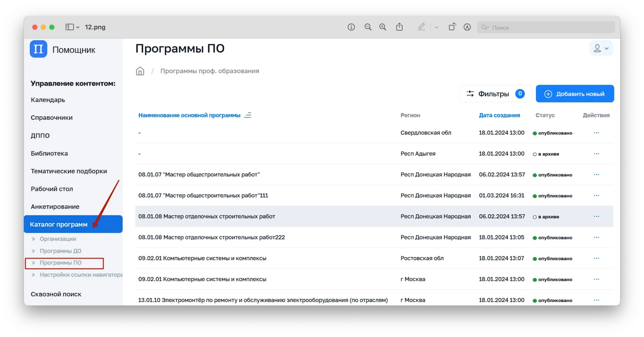This screenshot has width=644, height=337.
Task: Click the Помощник logo icon
Action: [x=38, y=49]
